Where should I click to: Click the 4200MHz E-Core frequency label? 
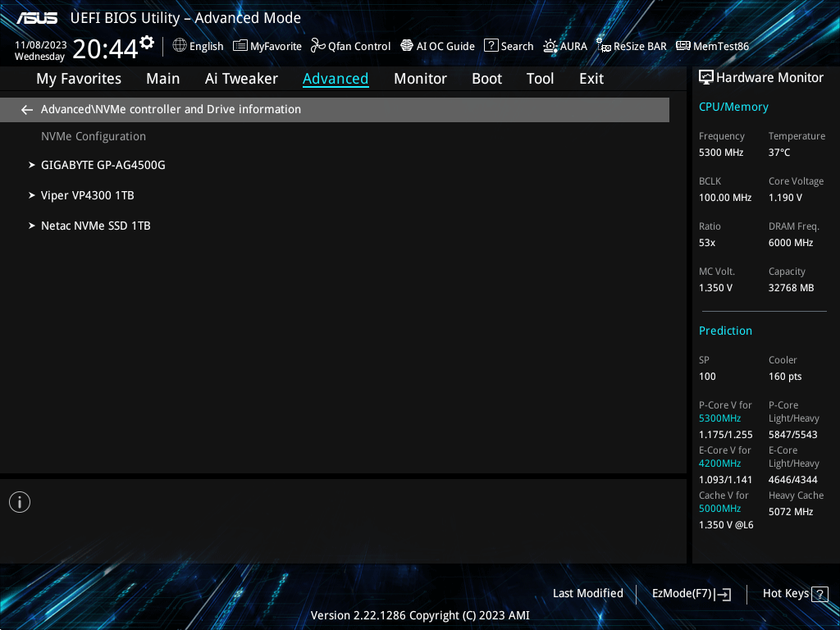(719, 463)
